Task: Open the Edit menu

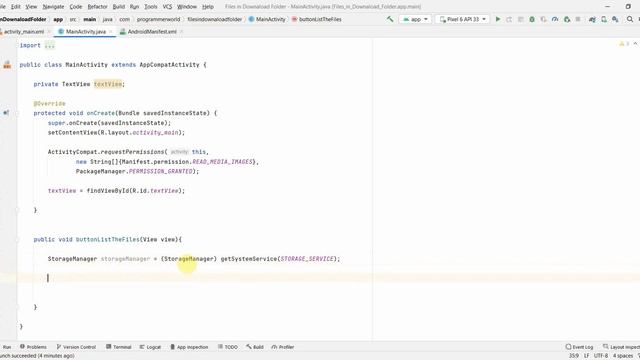Action: (x=16, y=7)
